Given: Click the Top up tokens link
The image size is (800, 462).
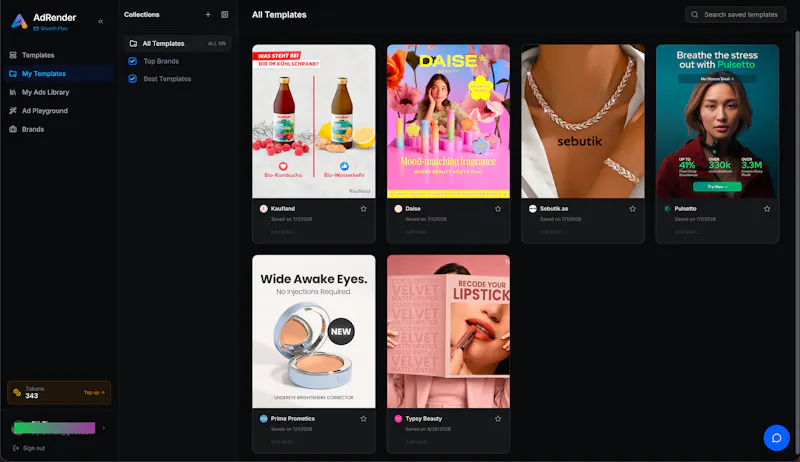Looking at the screenshot, I should point(94,393).
